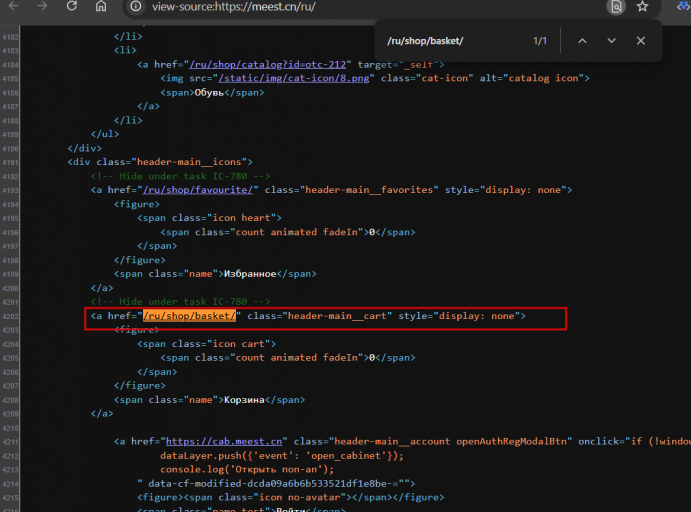Click the header-main__cart class value
The width and height of the screenshot is (691, 512).
337,316
